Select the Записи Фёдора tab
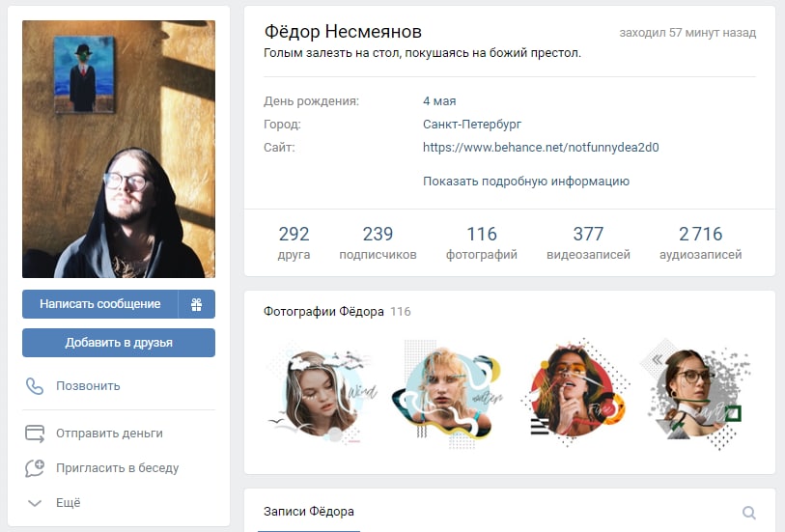Image resolution: width=785 pixels, height=532 pixels. [309, 512]
